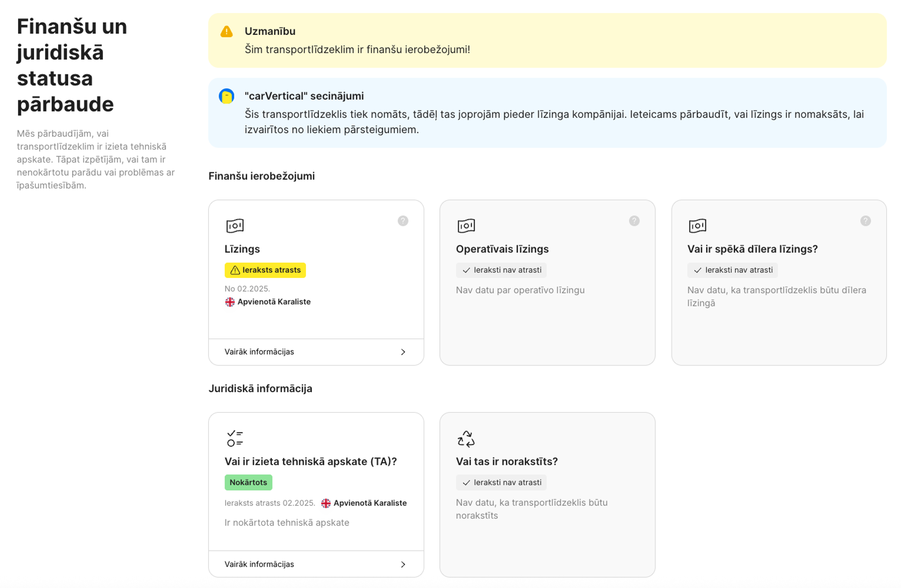901x588 pixels.
Task: Click the checklist icon on tehniskā apskate card
Action: pyautogui.click(x=235, y=438)
